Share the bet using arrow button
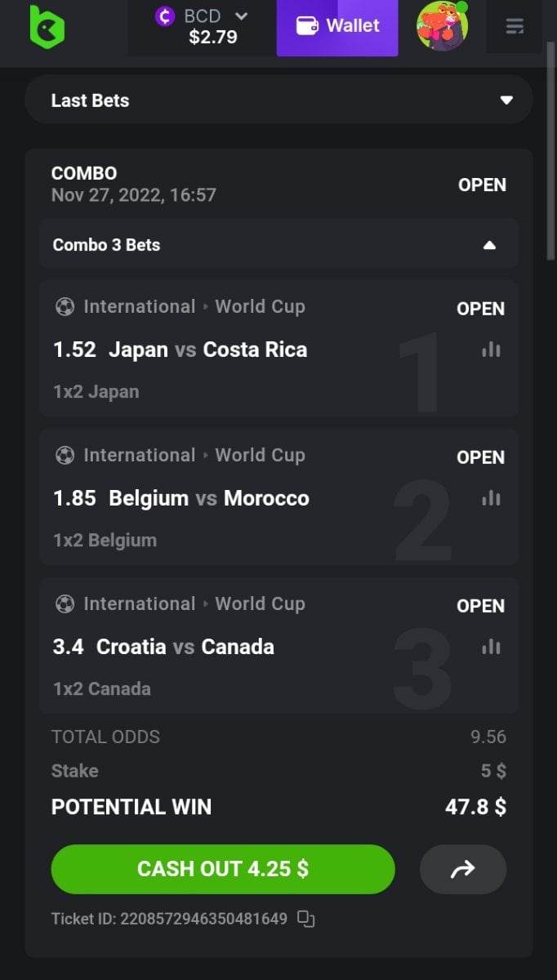Viewport: 557px width, 980px height. coord(462,870)
